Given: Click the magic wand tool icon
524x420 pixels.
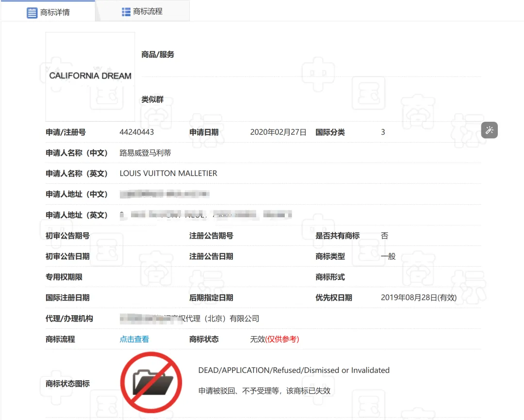Looking at the screenshot, I should [489, 130].
